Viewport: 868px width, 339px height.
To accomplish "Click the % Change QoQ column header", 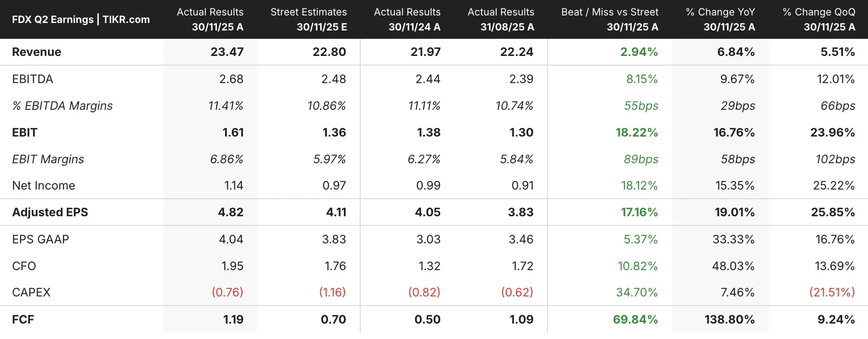I will [x=819, y=20].
